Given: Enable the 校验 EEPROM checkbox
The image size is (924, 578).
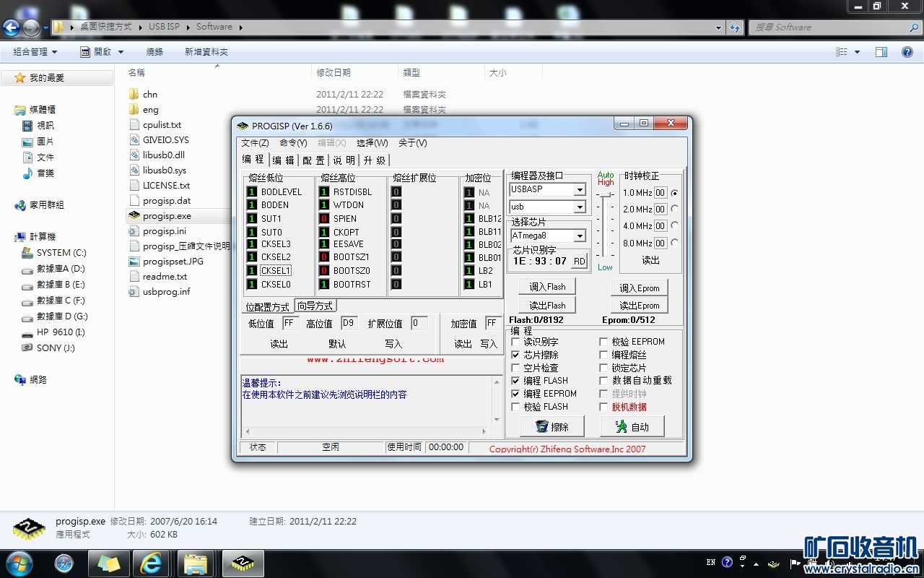Looking at the screenshot, I should tap(603, 342).
